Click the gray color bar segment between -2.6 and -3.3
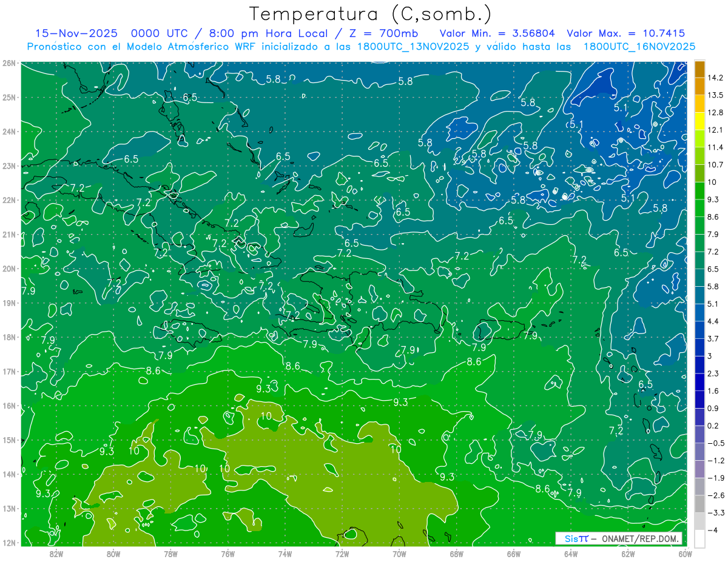 (x=700, y=504)
